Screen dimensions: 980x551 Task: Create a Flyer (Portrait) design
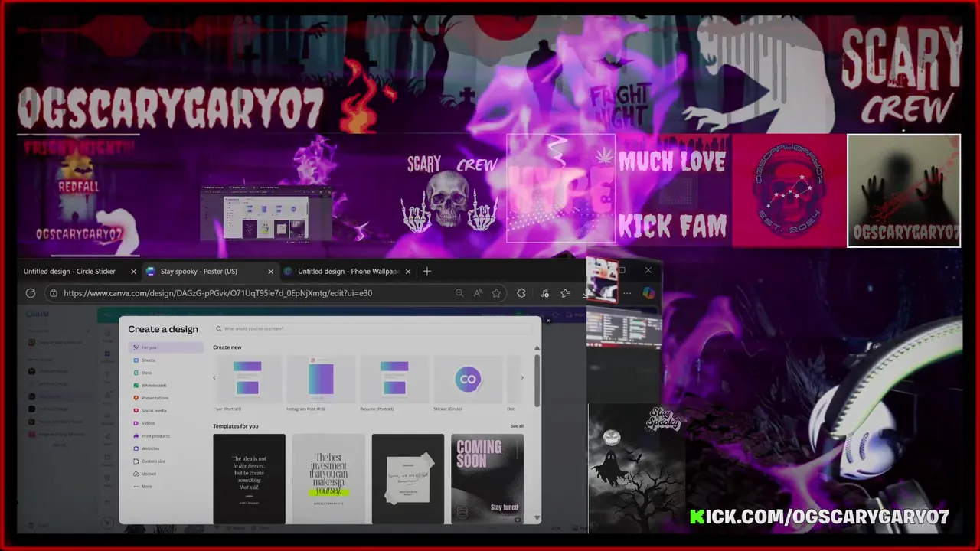pos(247,384)
